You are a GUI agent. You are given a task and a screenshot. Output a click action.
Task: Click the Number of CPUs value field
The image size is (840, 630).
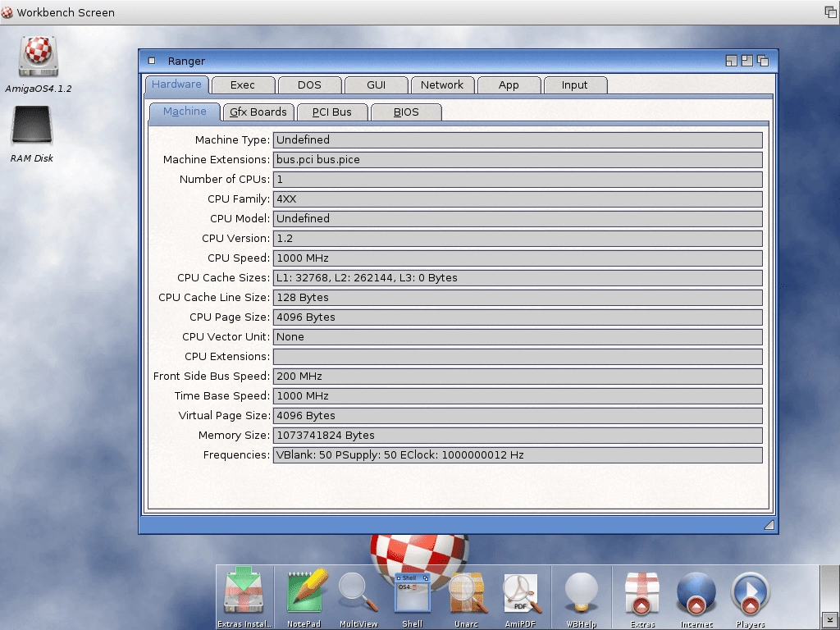point(518,180)
